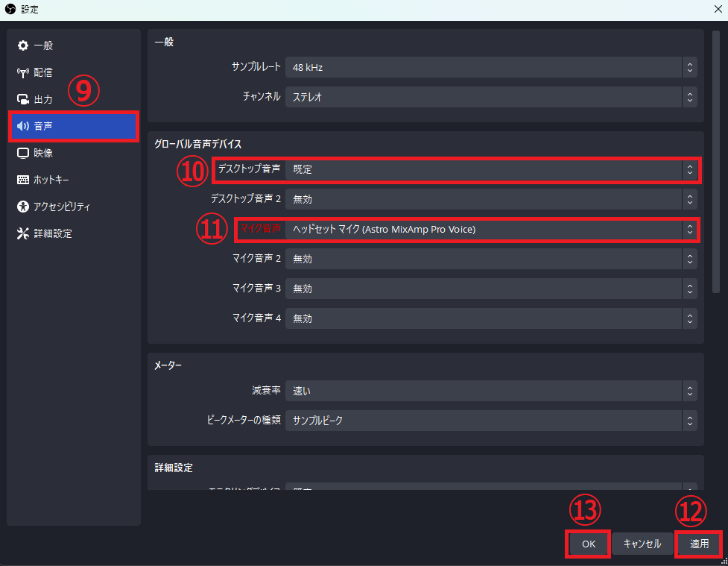The image size is (728, 566).
Task: Click the サンプルレート label
Action: tap(256, 67)
